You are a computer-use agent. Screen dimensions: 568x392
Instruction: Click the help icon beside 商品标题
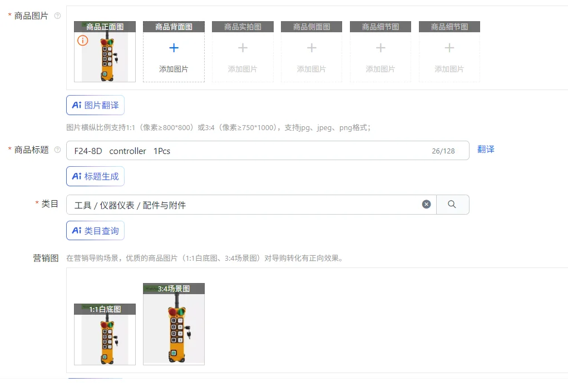[57, 150]
